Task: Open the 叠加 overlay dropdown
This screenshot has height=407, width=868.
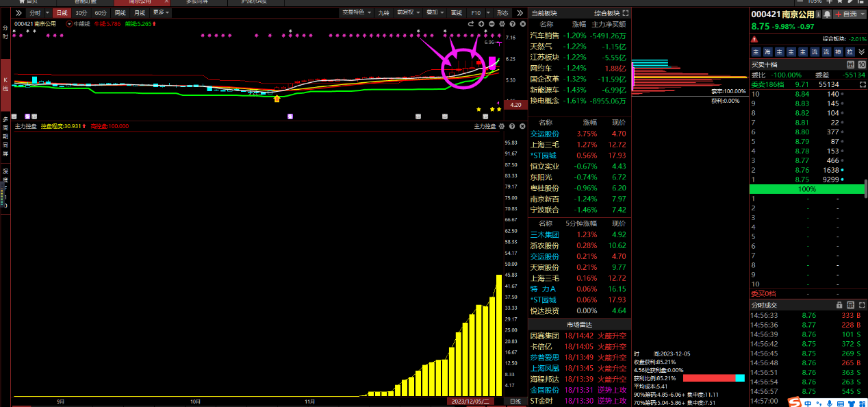Action: [435, 13]
